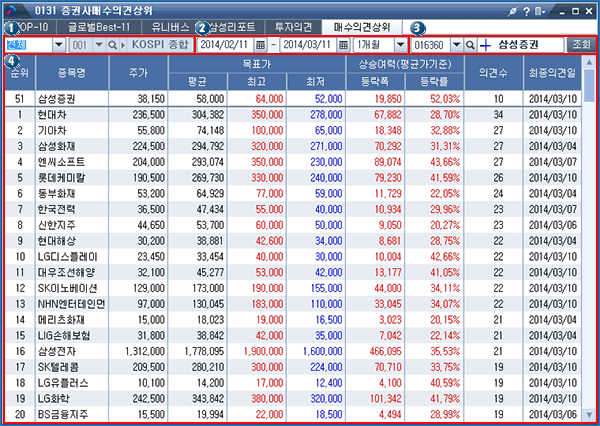This screenshot has width=600, height=426.
Task: Click the 등락률 column header
Action: click(434, 82)
